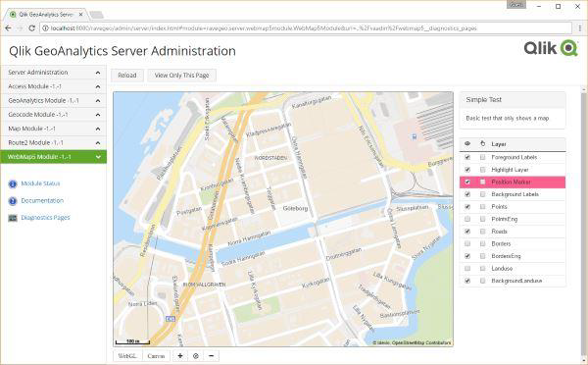Open the Module Status link

40,183
